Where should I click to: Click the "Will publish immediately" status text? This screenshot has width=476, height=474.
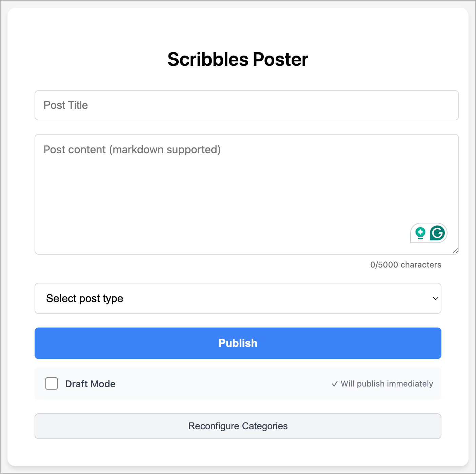coord(387,384)
